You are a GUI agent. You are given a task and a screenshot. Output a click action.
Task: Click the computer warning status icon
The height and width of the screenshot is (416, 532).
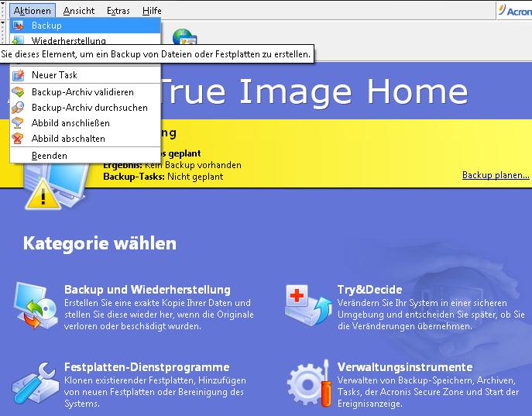(x=54, y=185)
